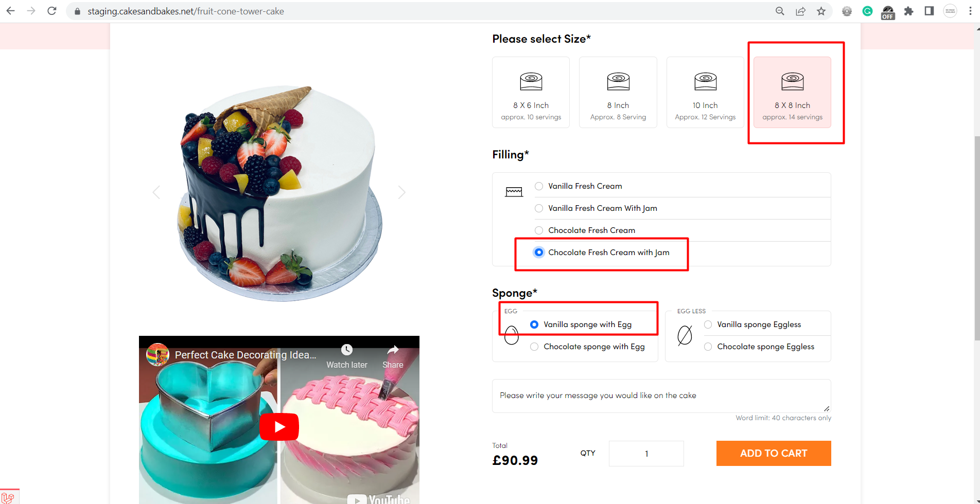Viewport: 980px width, 504px height.
Task: Click the ADD TO CART button
Action: (773, 453)
